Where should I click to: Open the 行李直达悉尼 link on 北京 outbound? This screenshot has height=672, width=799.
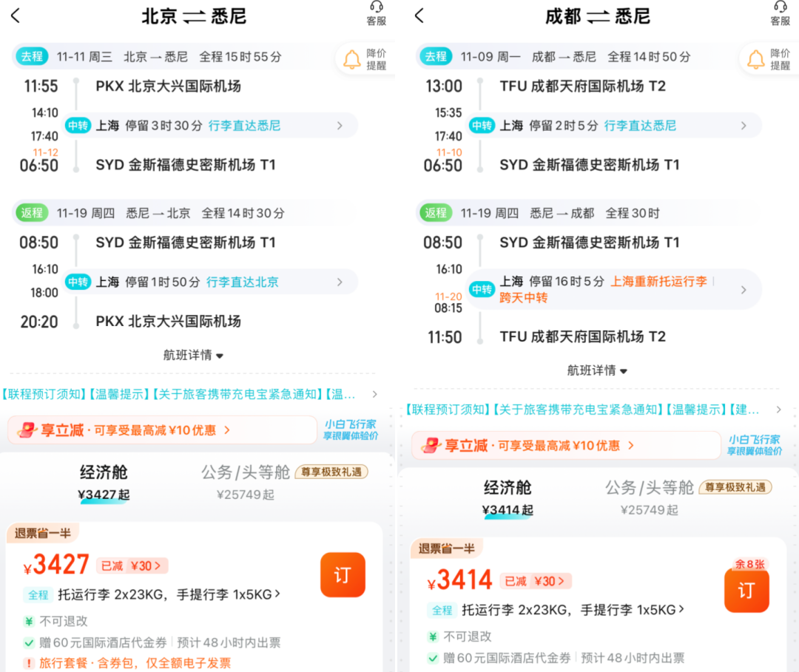[x=245, y=126]
